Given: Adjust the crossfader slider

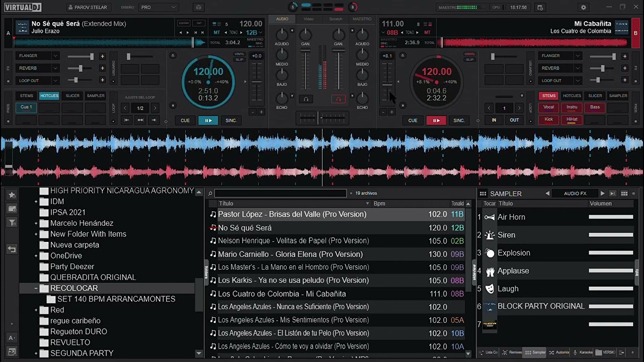Looking at the screenshot, I should click(x=321, y=118).
